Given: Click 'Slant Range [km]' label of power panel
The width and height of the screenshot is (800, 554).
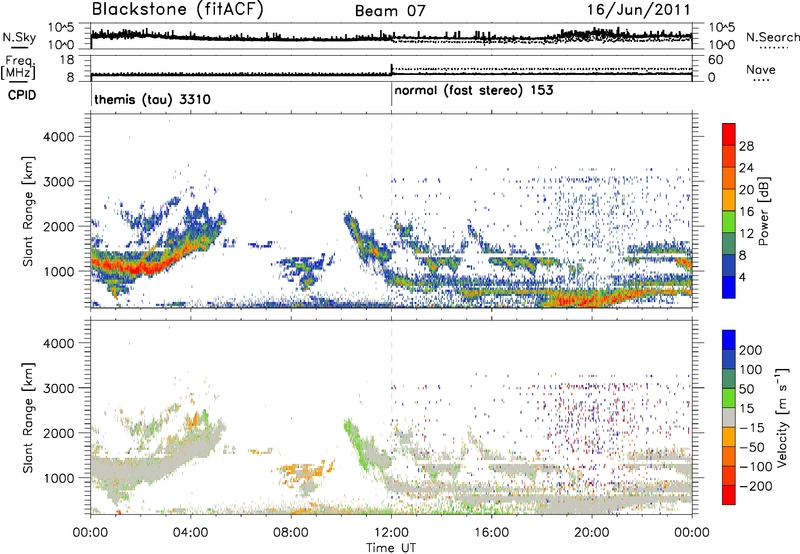Looking at the screenshot, I should [x=28, y=211].
